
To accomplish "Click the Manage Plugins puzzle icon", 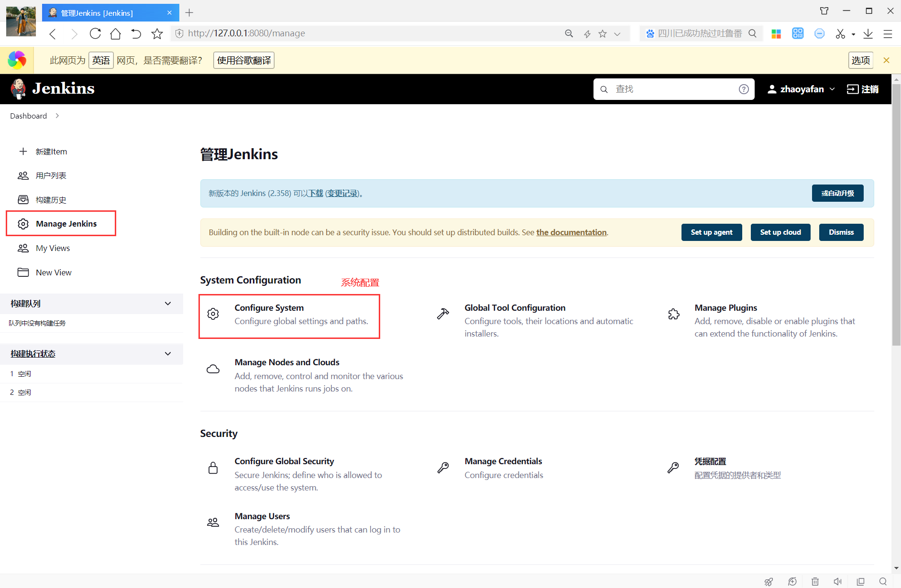I will tap(673, 314).
